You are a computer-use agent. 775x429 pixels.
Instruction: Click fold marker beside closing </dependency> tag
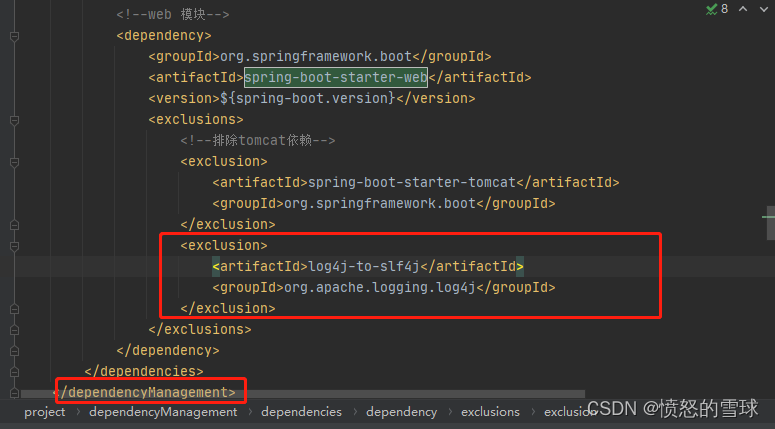tap(14, 350)
